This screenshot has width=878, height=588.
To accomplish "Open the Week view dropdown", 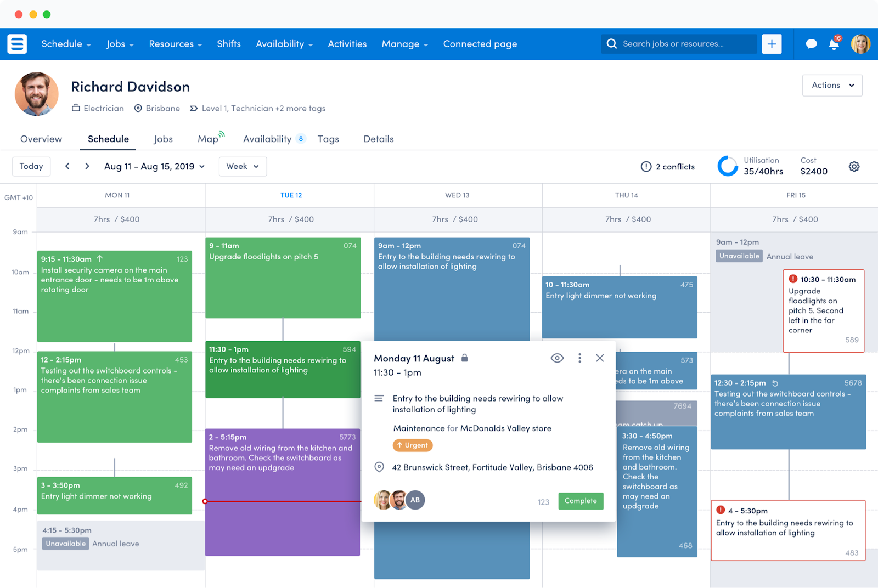I will click(x=243, y=166).
